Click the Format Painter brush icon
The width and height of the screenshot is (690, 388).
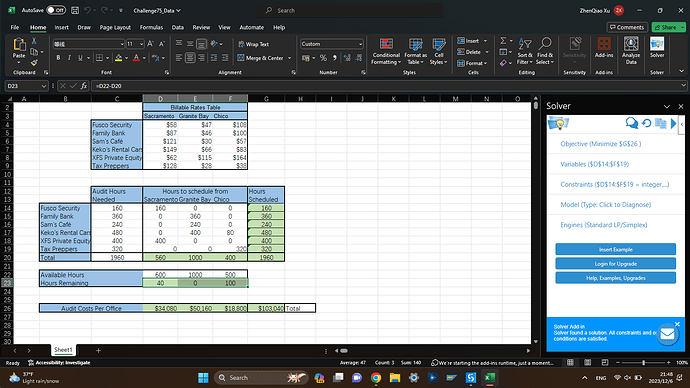coord(34,62)
